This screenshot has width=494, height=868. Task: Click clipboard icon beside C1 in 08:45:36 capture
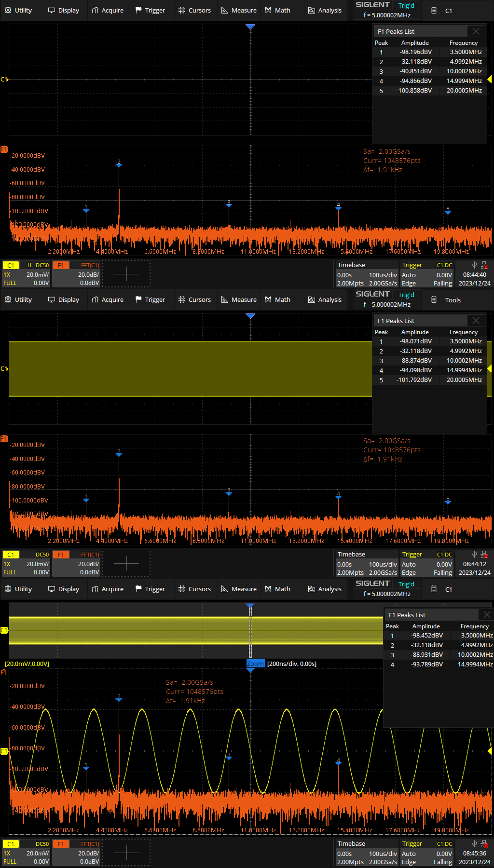[x=434, y=589]
